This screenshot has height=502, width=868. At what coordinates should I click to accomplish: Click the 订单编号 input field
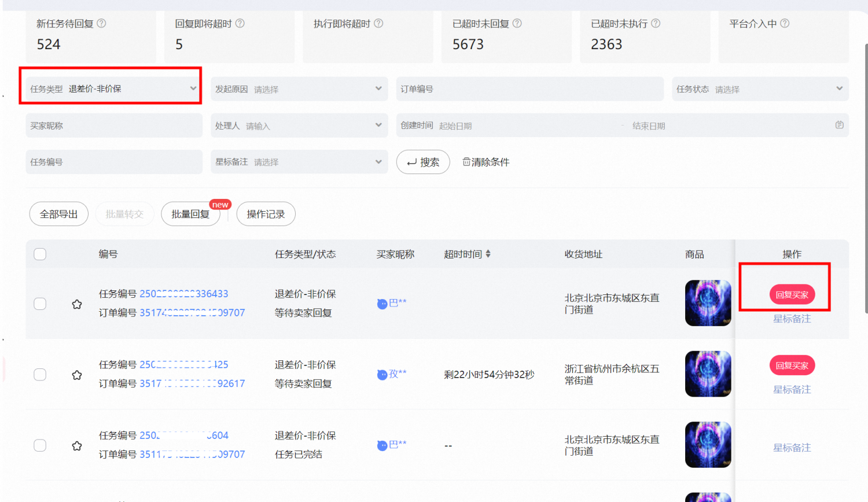[530, 89]
